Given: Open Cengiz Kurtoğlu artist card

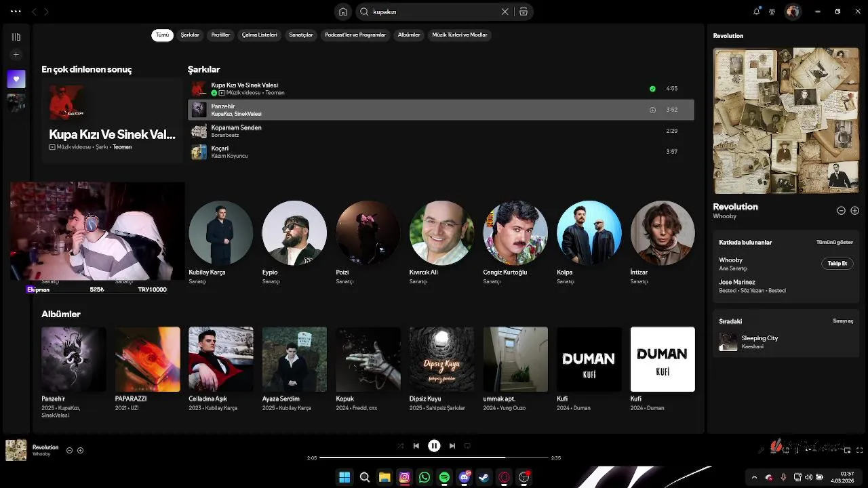Looking at the screenshot, I should click(x=515, y=243).
